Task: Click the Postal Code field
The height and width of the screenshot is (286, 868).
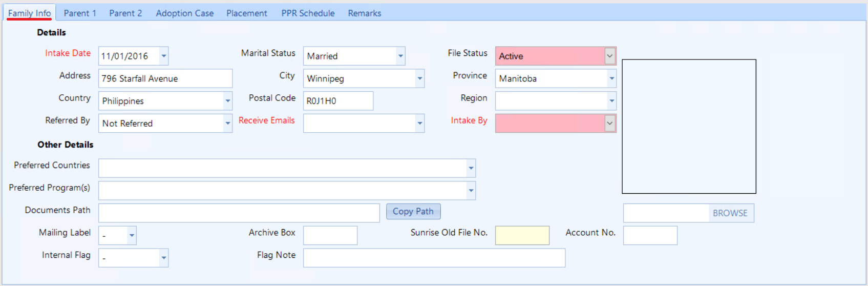Action: click(x=338, y=101)
